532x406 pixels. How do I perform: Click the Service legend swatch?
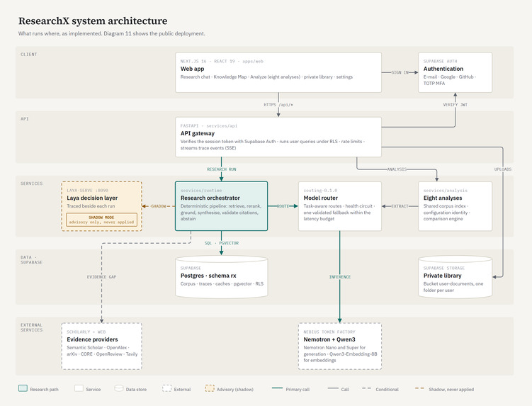pyautogui.click(x=79, y=388)
